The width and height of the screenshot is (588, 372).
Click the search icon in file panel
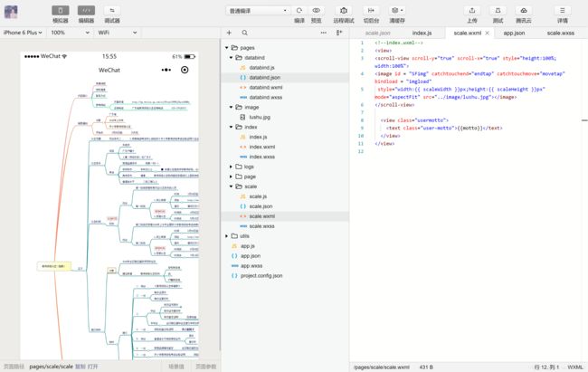tap(244, 33)
